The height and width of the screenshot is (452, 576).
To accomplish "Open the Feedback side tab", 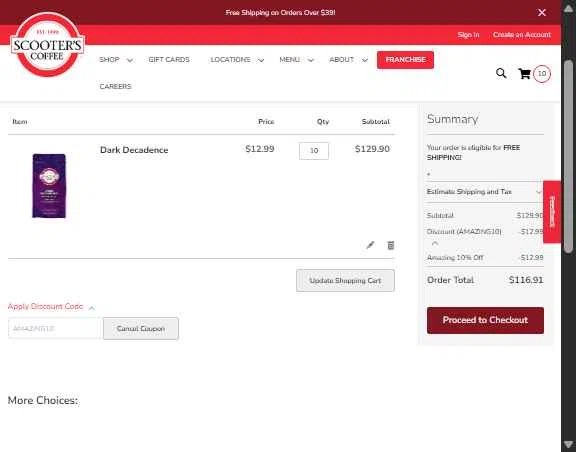I will (x=552, y=212).
